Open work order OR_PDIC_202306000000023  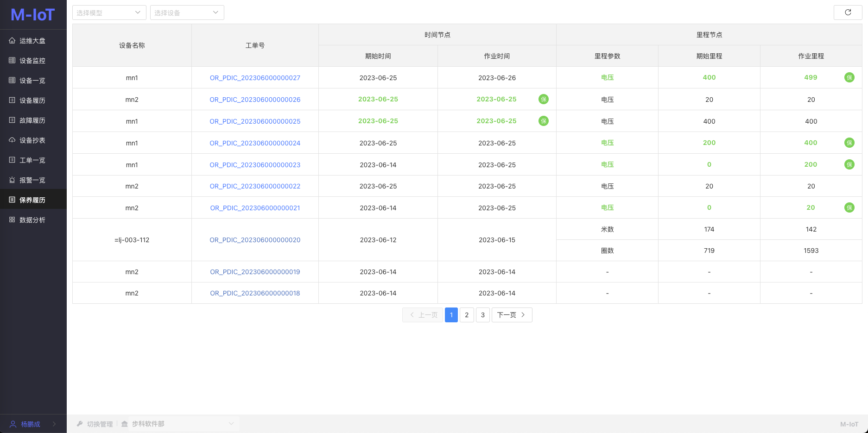[255, 165]
